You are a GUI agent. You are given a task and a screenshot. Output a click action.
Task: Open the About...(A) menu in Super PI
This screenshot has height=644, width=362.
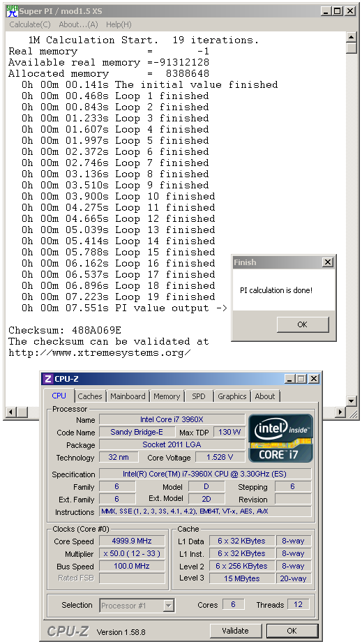pyautogui.click(x=78, y=24)
